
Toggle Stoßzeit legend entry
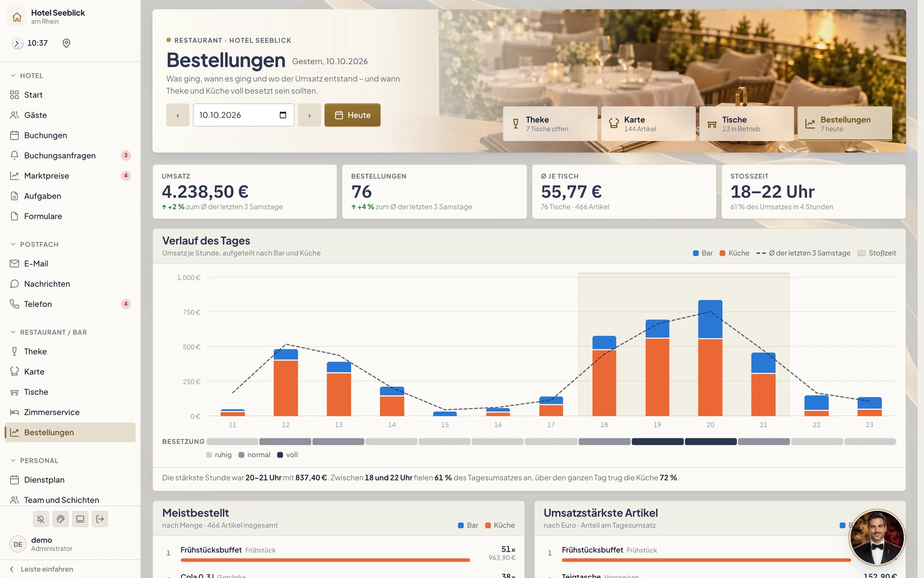877,253
